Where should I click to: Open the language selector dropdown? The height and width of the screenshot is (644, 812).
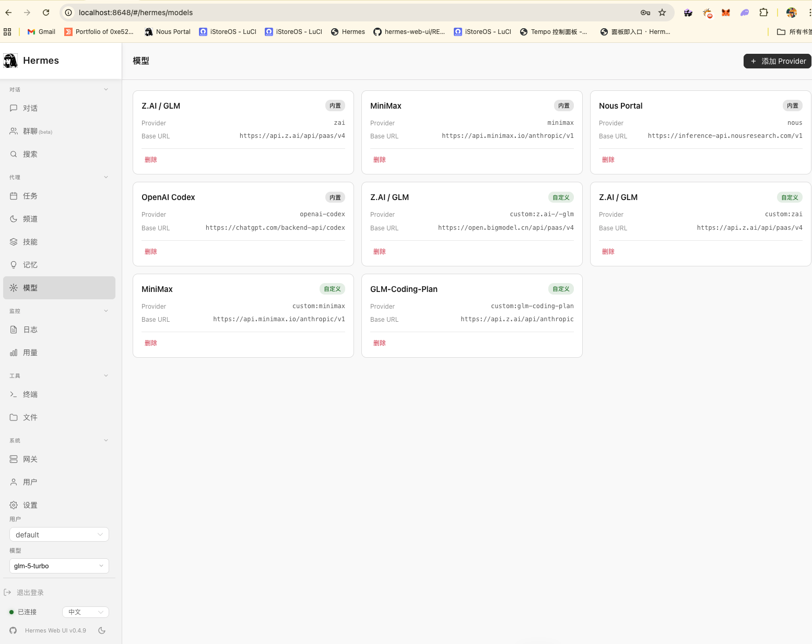[85, 612]
